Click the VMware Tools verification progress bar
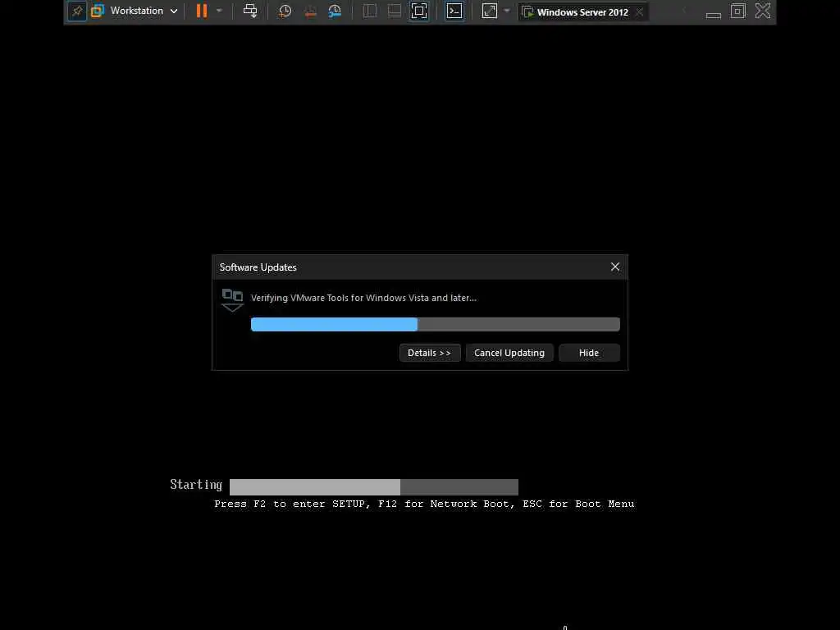Screen dimensions: 840x630 coord(436,324)
